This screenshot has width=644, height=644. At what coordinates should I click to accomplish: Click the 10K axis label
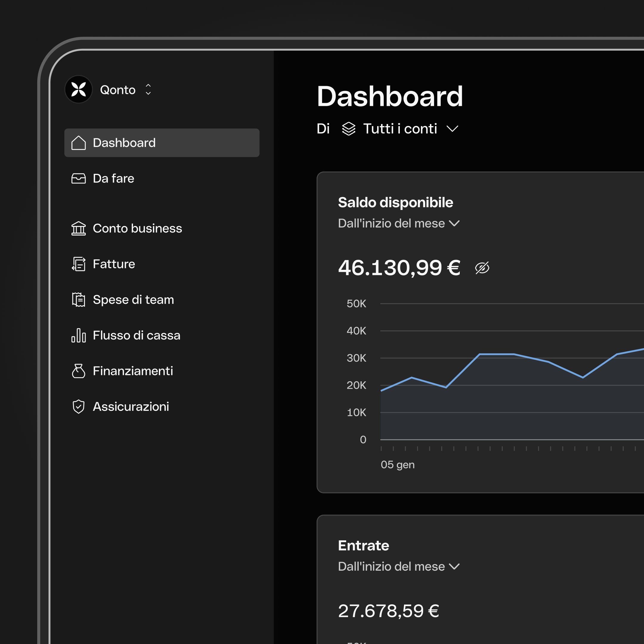[356, 412]
